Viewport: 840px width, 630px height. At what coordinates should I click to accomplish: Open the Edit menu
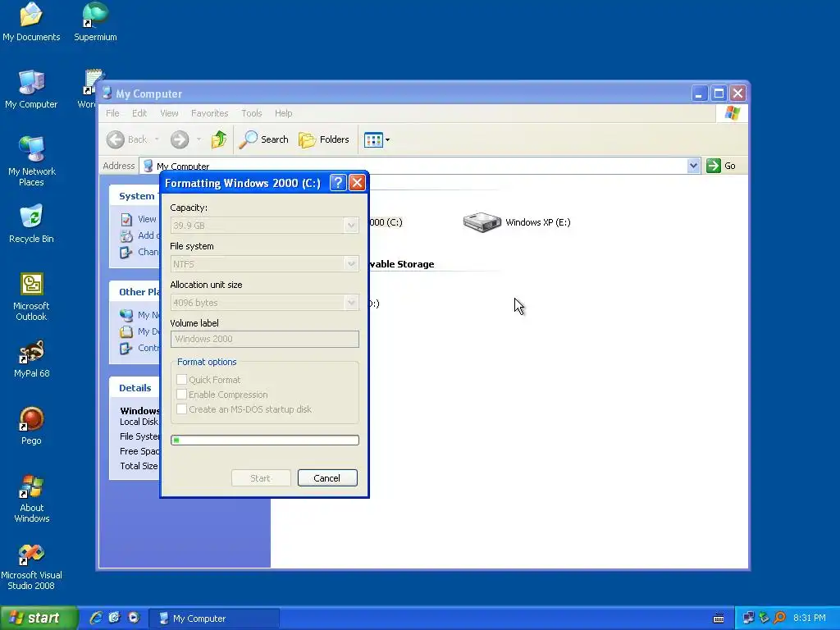click(139, 113)
